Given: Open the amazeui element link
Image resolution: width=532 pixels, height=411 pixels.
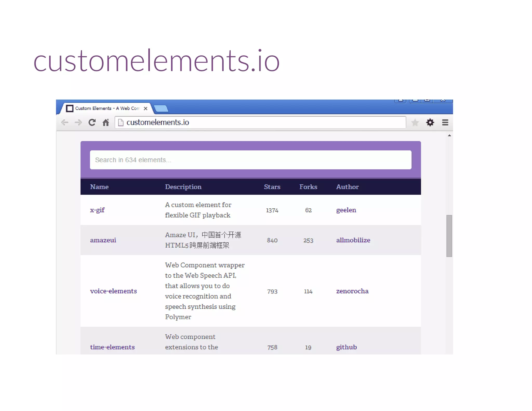Looking at the screenshot, I should pos(103,240).
